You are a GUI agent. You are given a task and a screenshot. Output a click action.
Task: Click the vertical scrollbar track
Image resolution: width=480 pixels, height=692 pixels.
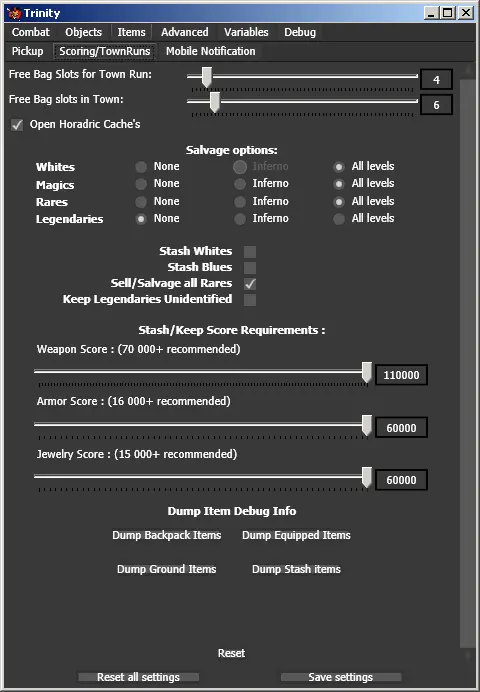(x=468, y=362)
